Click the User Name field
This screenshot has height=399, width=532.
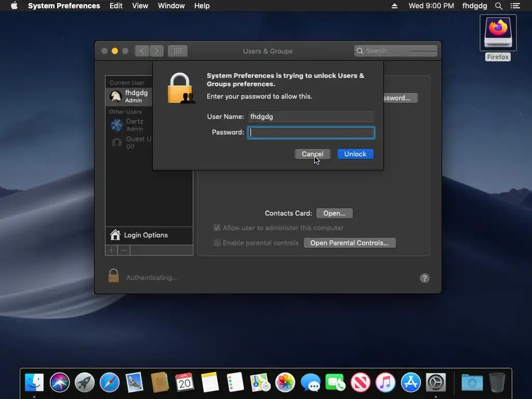pyautogui.click(x=311, y=117)
